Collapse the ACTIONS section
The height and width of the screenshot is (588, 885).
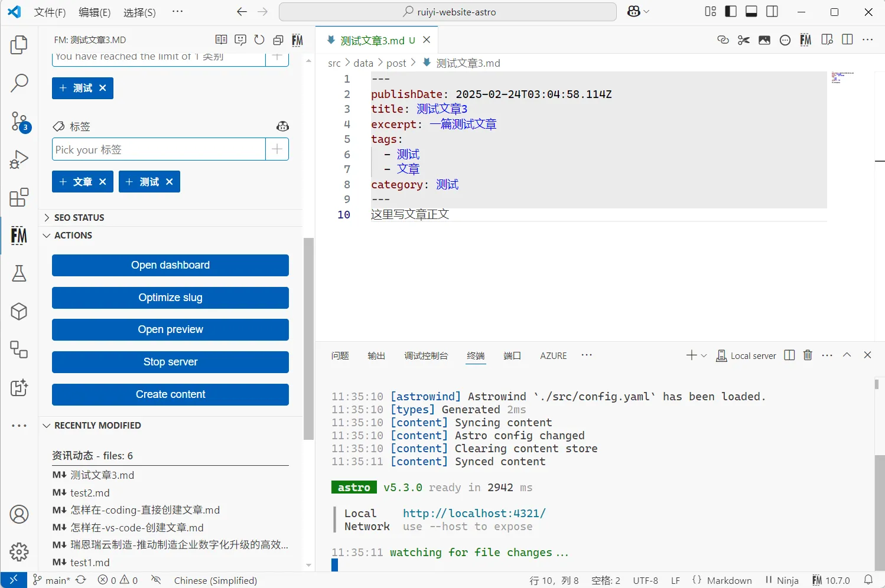(73, 235)
